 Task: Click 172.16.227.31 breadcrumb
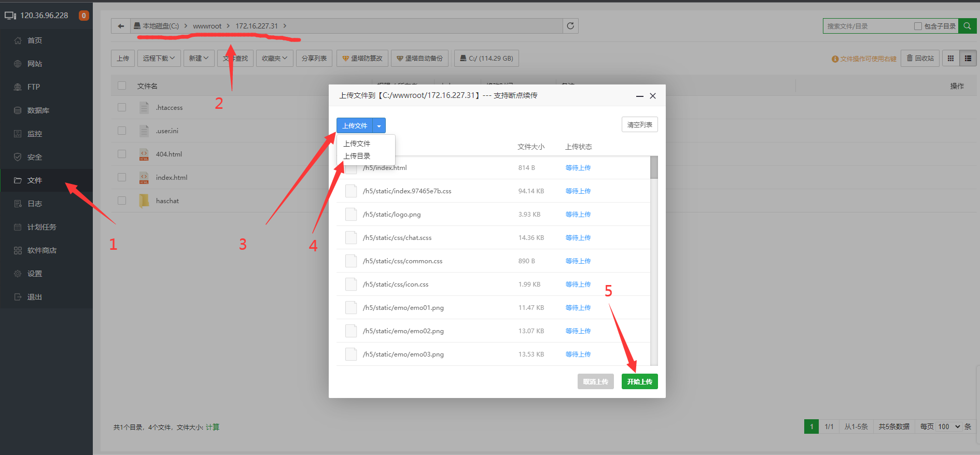coord(257,26)
